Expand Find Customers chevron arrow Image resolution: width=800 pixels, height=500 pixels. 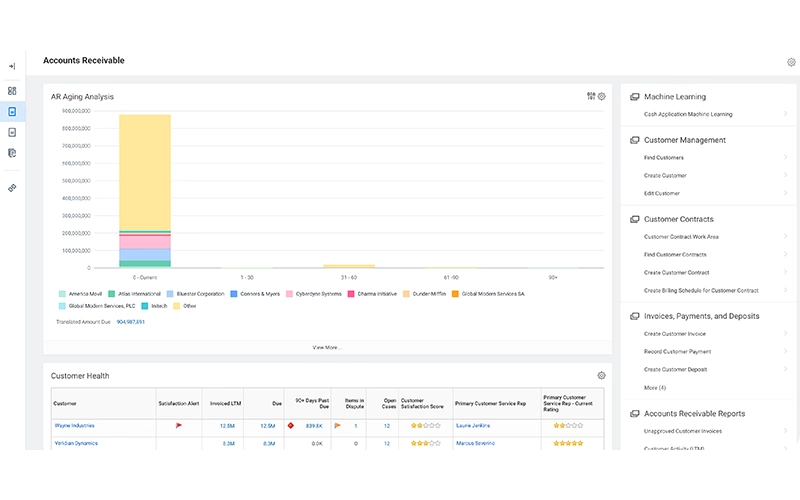tap(785, 157)
